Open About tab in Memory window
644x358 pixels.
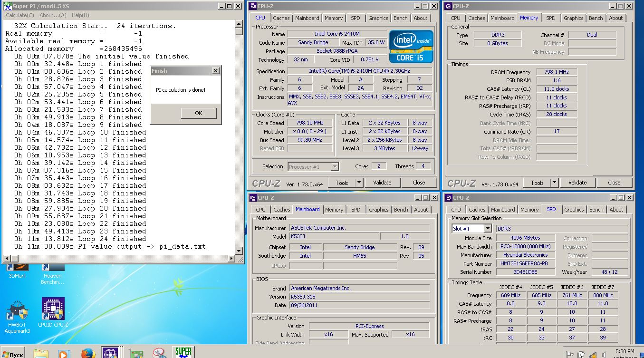[x=616, y=18]
